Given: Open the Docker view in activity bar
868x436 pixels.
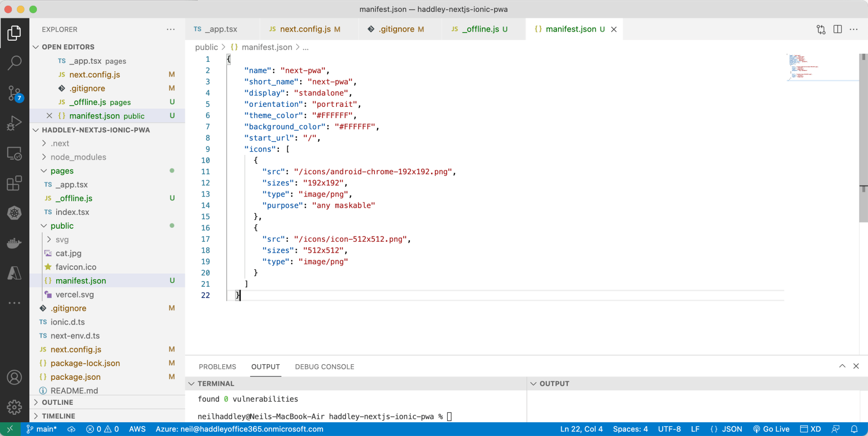Looking at the screenshot, I should point(15,243).
